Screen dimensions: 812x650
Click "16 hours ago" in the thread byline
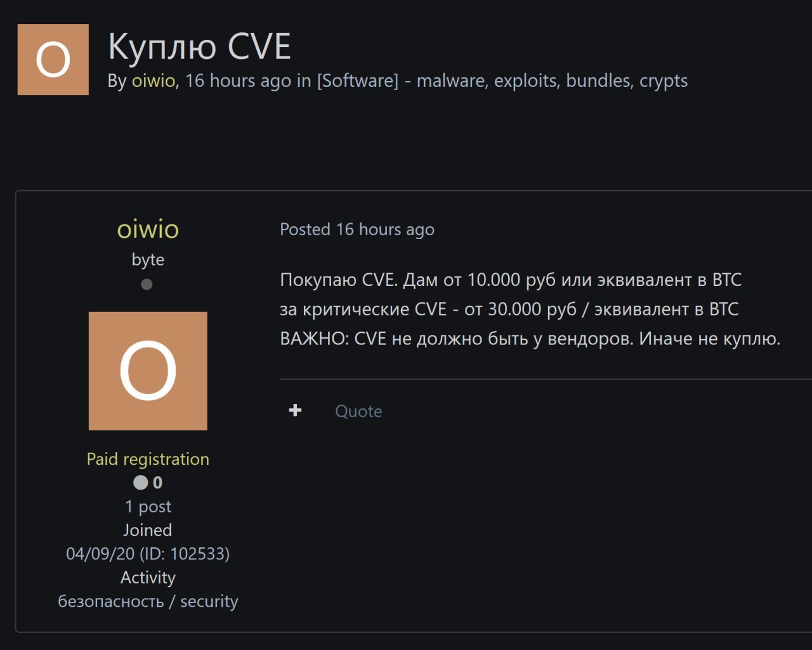238,81
